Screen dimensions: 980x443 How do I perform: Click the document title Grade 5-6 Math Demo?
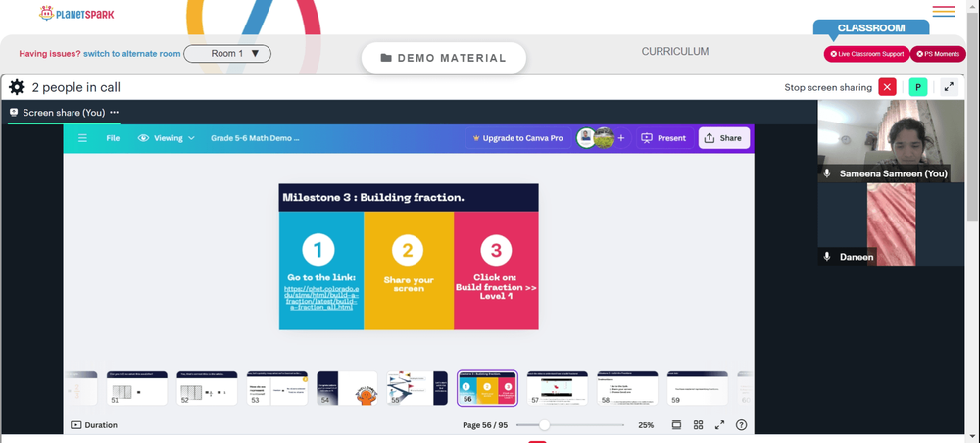click(255, 138)
